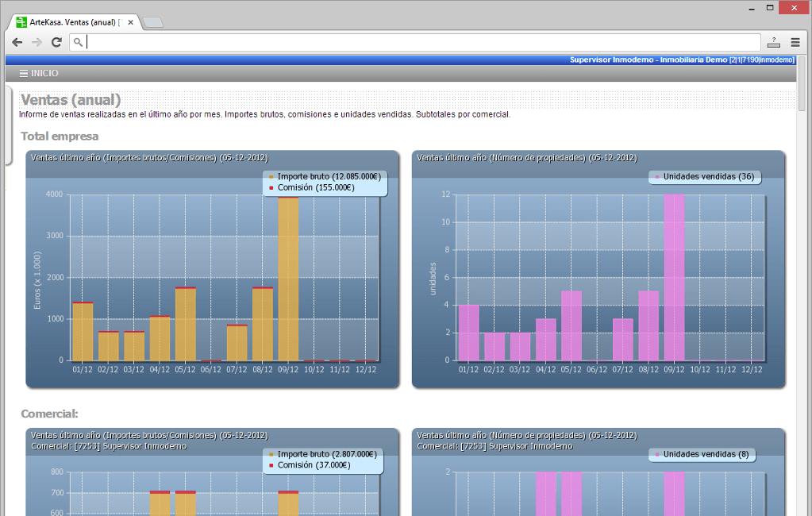
Task: Toggle Unidades vendidas (36) legend entry
Action: pos(703,176)
